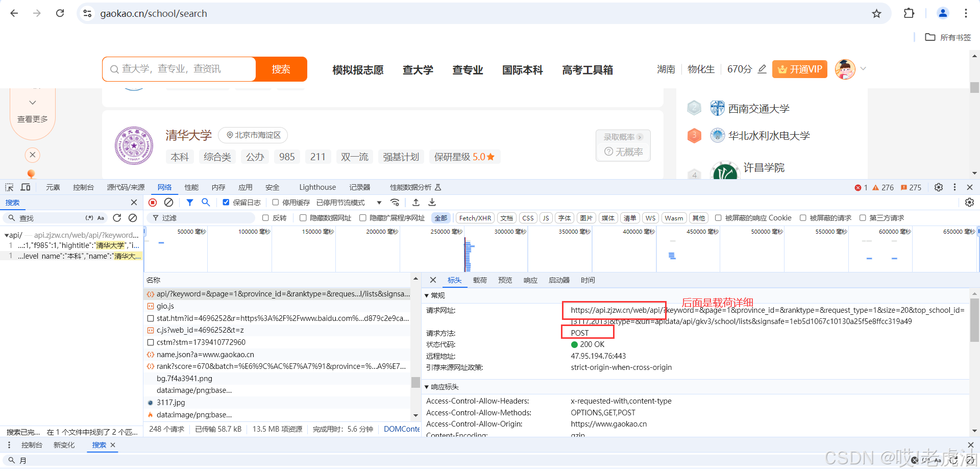
Task: Check hide data URLs checkbox
Action: coord(303,218)
